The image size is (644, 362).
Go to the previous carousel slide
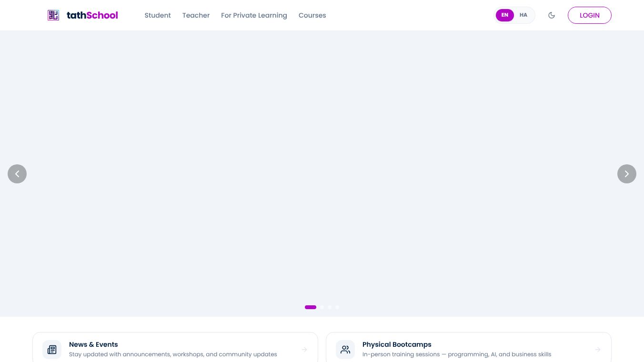click(17, 174)
